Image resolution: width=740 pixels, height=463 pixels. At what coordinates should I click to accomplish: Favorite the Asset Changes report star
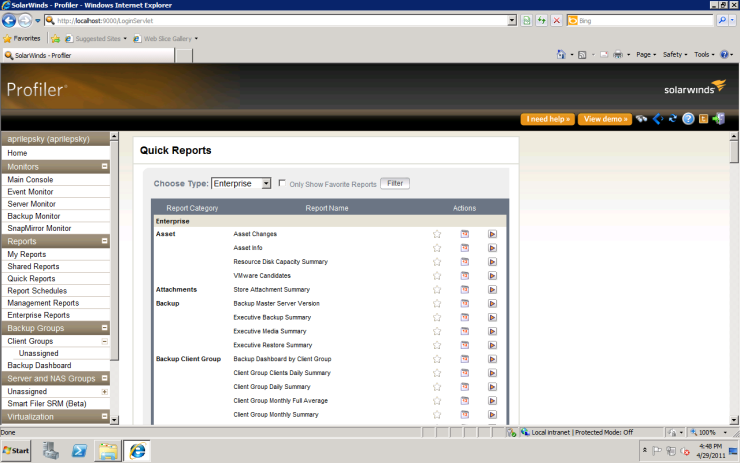point(437,234)
